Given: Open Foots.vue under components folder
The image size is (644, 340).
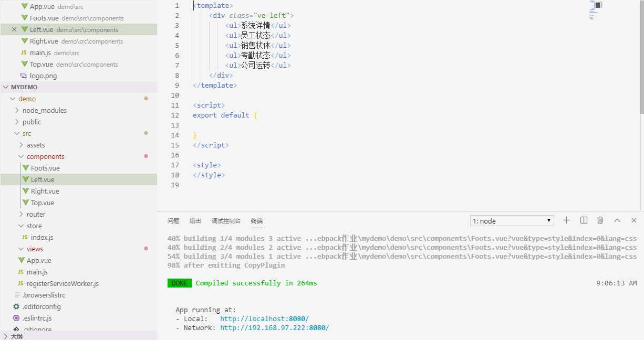Looking at the screenshot, I should coord(78,168).
